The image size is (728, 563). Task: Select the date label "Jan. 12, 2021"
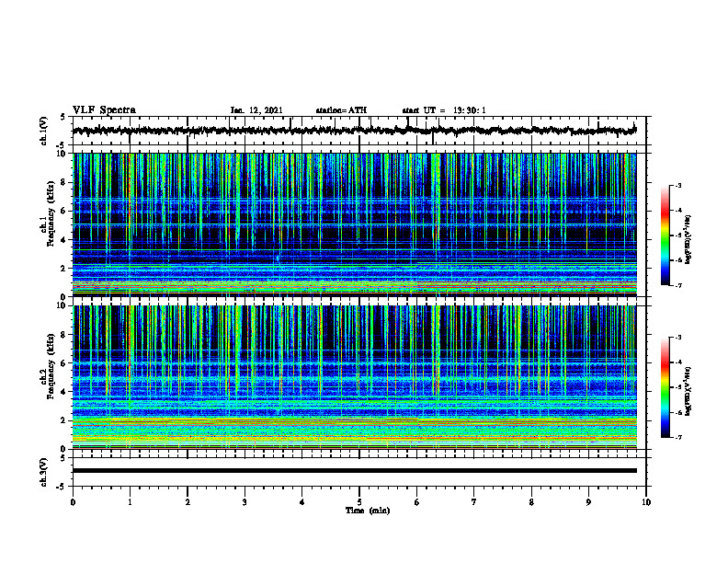pyautogui.click(x=256, y=110)
